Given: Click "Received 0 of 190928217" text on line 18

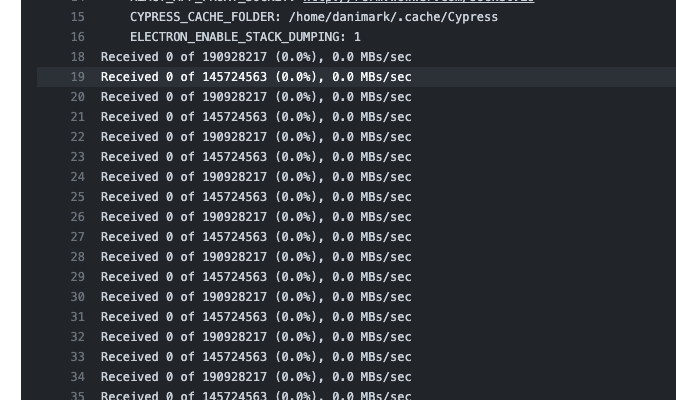Looking at the screenshot, I should click(184, 57).
